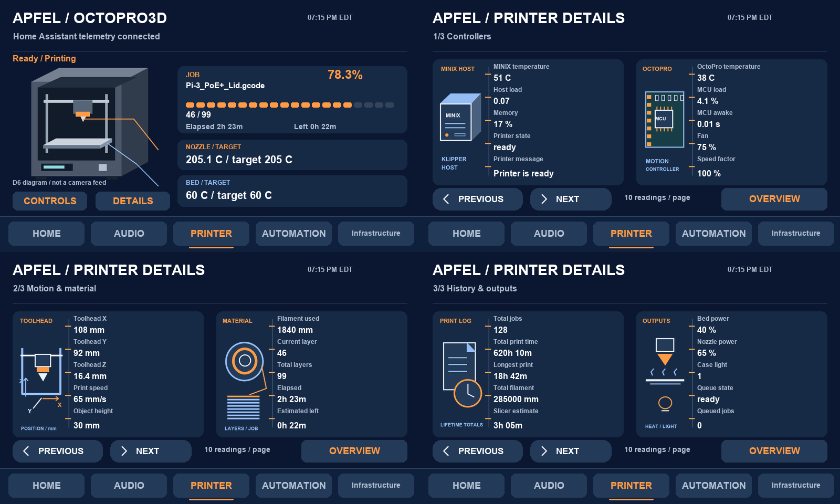
Task: Click the print log document clock icon
Action: pyautogui.click(x=462, y=375)
